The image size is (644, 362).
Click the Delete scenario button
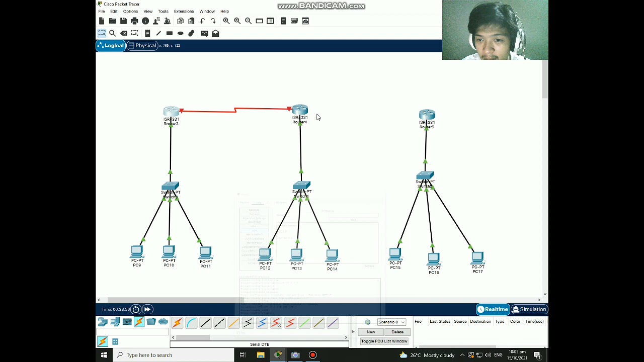pos(397,332)
